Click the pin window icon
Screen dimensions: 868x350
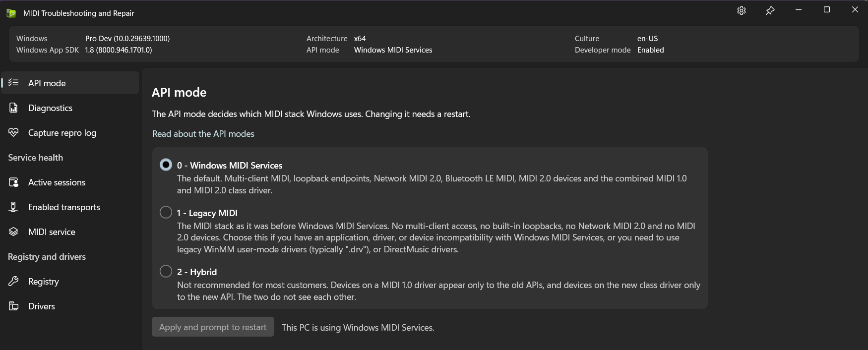coord(770,10)
